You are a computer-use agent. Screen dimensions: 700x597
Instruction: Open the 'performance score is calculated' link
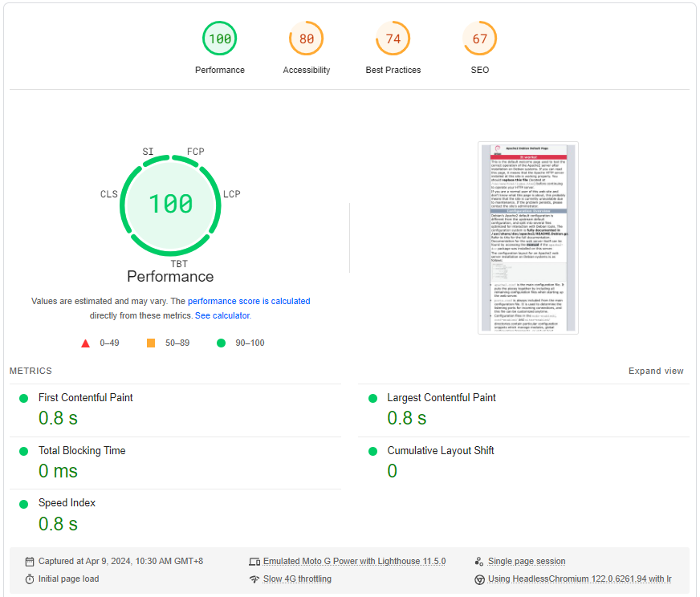click(249, 301)
